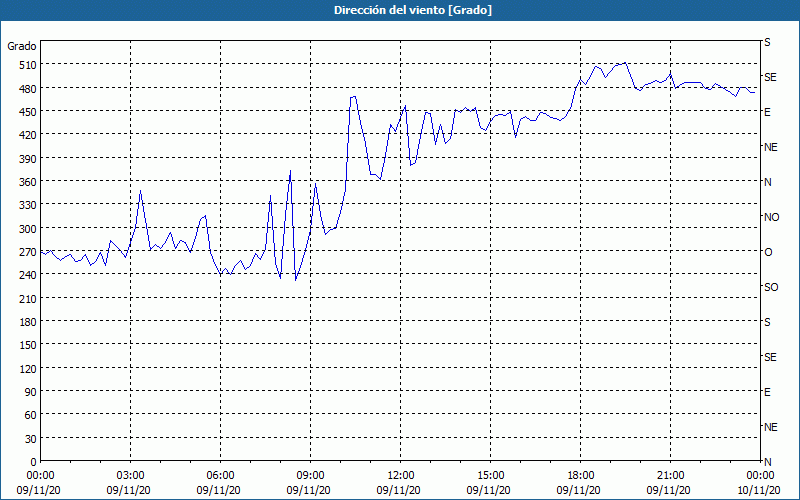Image resolution: width=800 pixels, height=500 pixels.
Task: Click the 'SO' compass direction label
Action: pyautogui.click(x=771, y=287)
